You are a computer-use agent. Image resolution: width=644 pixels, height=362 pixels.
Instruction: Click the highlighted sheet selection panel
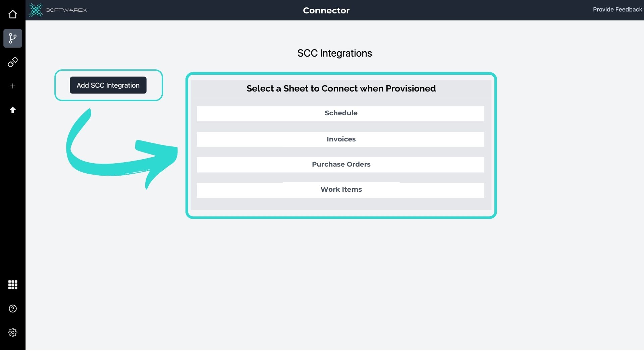coord(341,144)
